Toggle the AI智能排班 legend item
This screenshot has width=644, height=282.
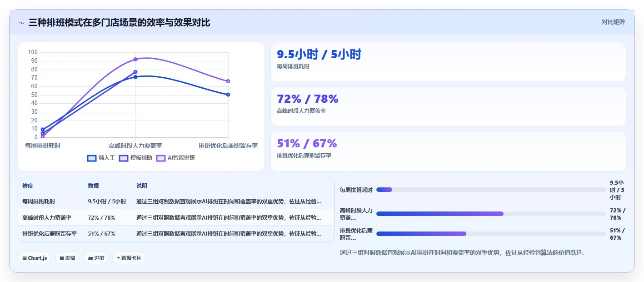click(175, 158)
